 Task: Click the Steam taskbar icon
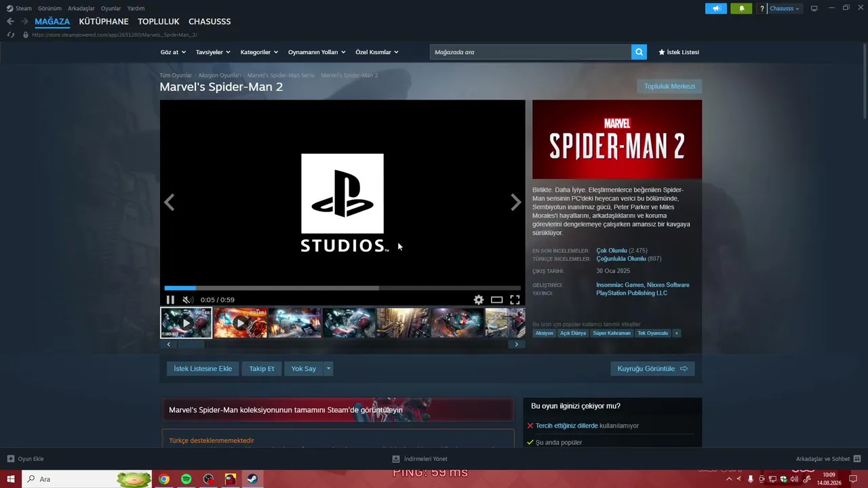coord(252,479)
